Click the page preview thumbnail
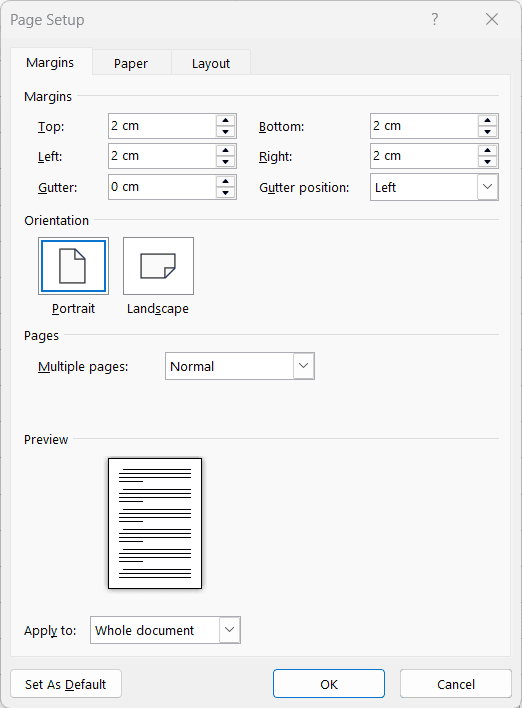Viewport: 522px width, 708px height. pos(155,523)
